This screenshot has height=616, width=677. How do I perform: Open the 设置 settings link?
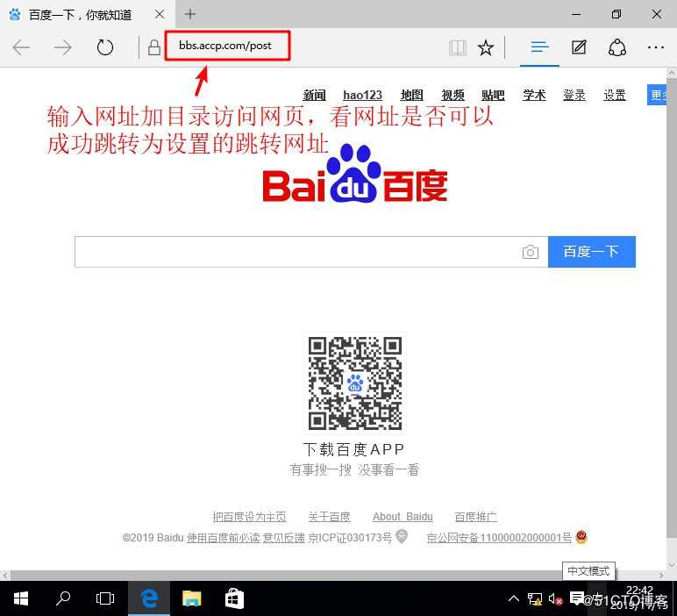coord(615,95)
